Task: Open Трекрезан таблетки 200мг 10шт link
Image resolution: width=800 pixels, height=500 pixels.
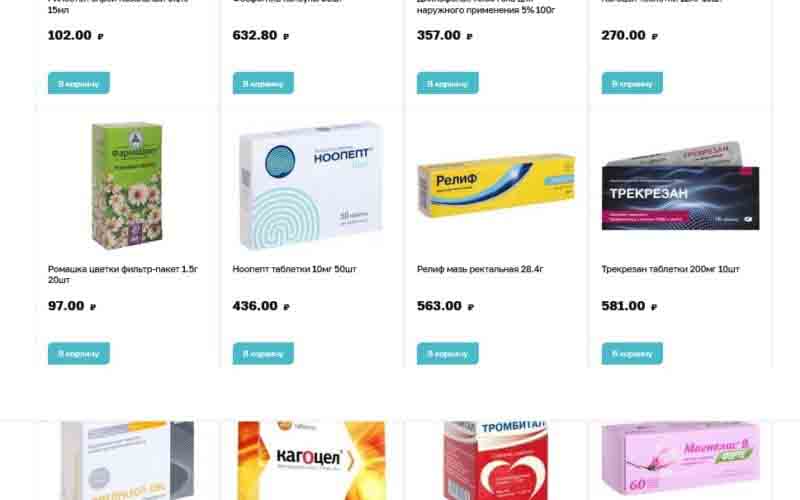Action: pos(670,269)
